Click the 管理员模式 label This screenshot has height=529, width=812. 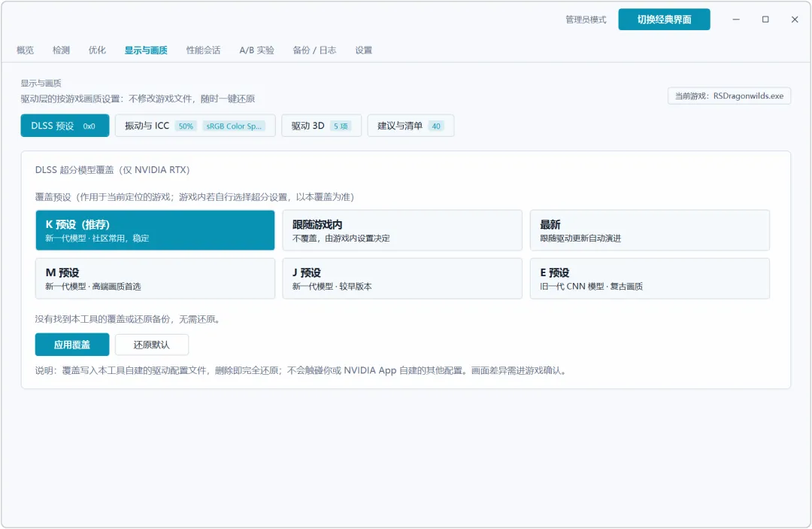(586, 20)
